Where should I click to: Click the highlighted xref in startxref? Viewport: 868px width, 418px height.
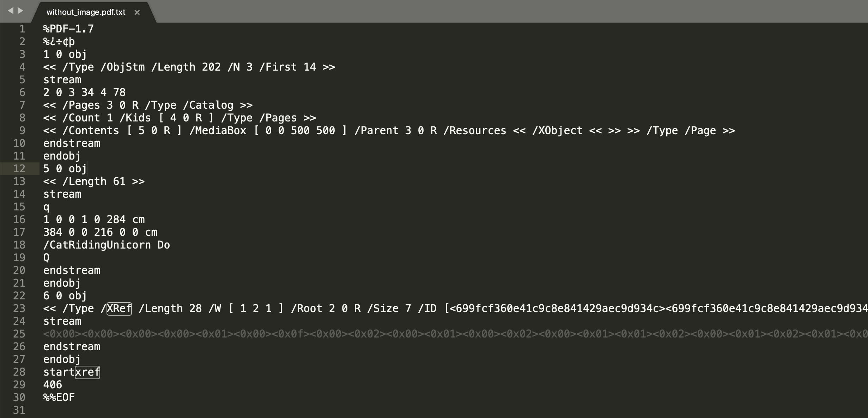click(87, 372)
